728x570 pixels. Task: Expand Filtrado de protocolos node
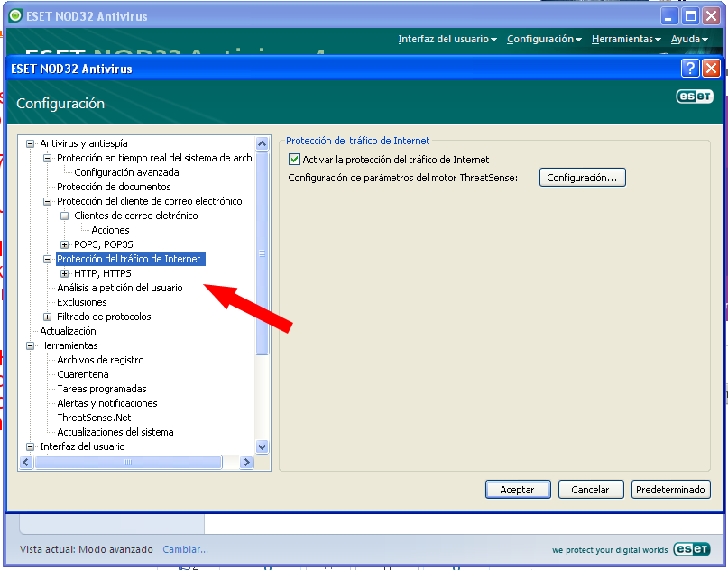coord(47,317)
